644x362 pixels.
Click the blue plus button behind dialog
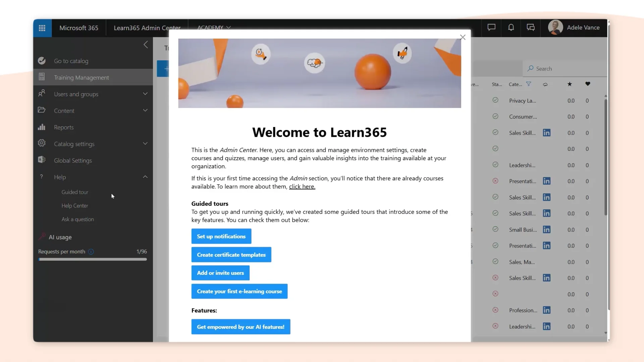click(x=163, y=69)
